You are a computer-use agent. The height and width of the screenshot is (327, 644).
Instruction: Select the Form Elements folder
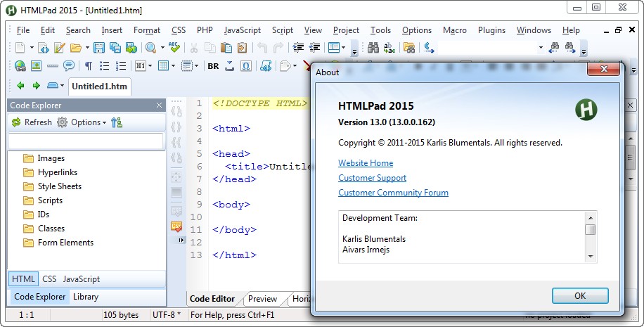point(65,243)
